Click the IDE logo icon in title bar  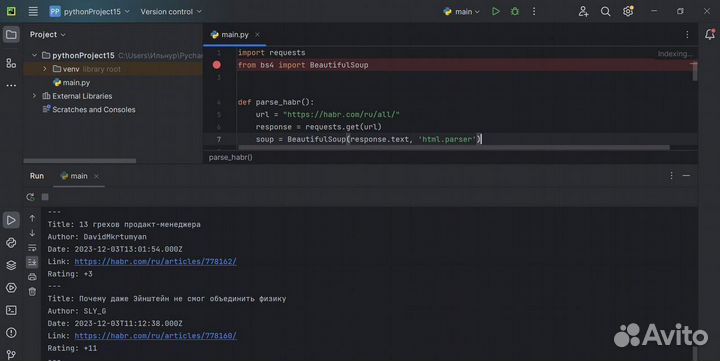coord(11,11)
